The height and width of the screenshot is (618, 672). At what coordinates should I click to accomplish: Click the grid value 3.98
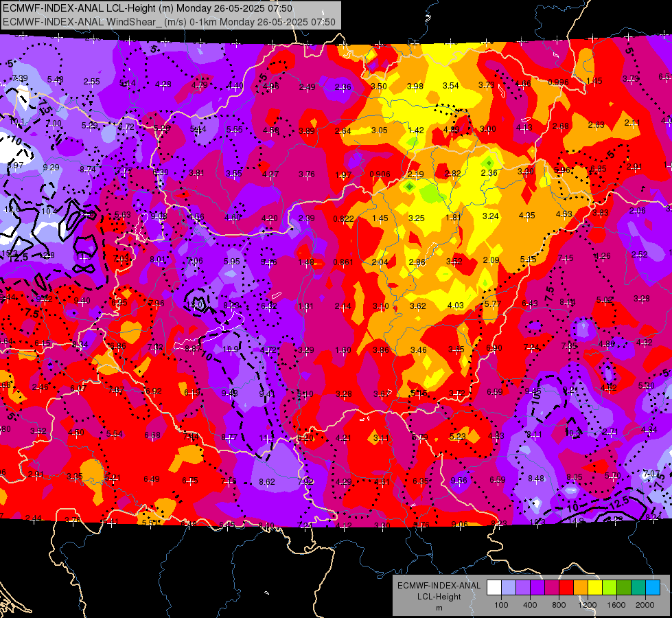click(x=415, y=87)
